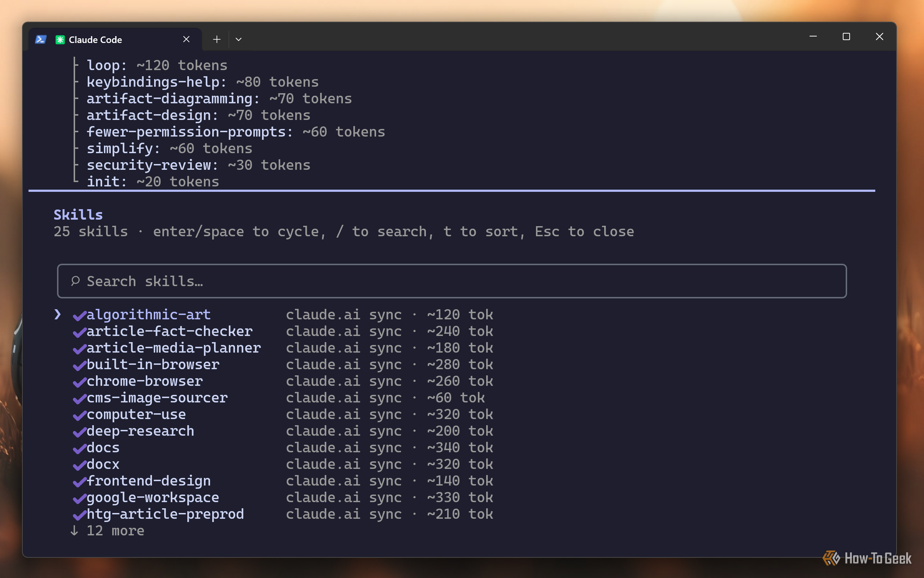924x578 pixels.
Task: Open the terminal profiles dropdown
Action: point(239,39)
